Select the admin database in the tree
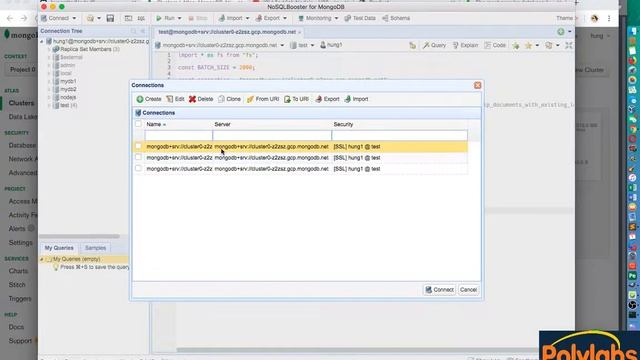640x360 pixels. (67, 65)
